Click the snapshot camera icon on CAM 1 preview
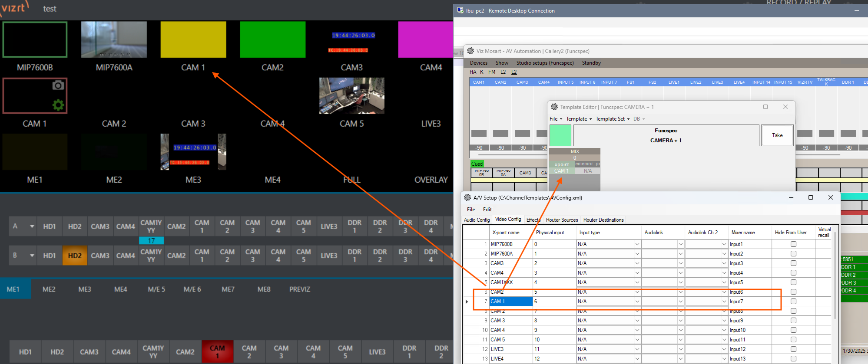 tap(58, 85)
